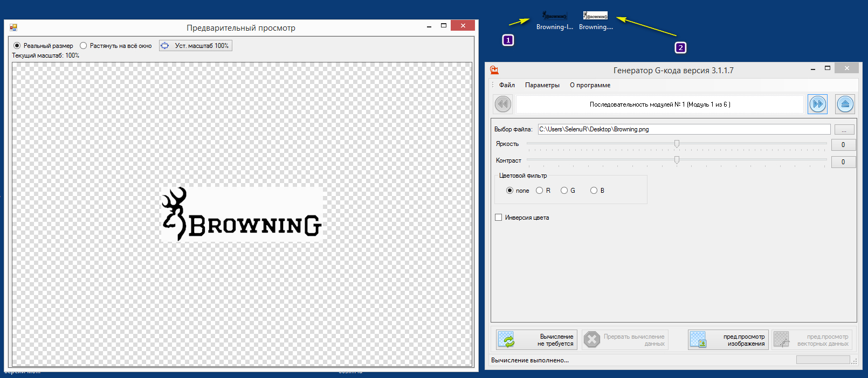Click the preview window title bar icon
This screenshot has width=868, height=378.
pyautogui.click(x=13, y=27)
